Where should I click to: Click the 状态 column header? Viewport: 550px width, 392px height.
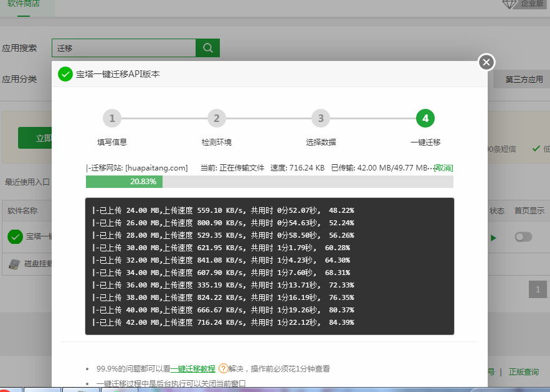[497, 210]
